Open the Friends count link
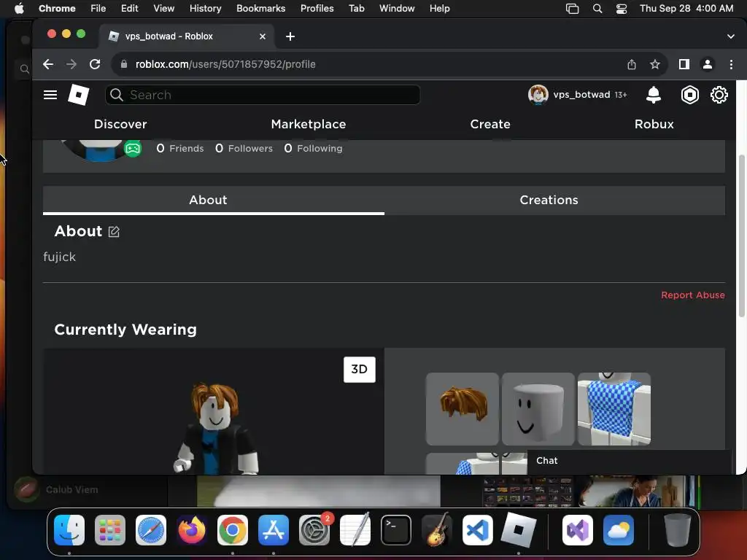The width and height of the screenshot is (747, 560). pyautogui.click(x=180, y=149)
